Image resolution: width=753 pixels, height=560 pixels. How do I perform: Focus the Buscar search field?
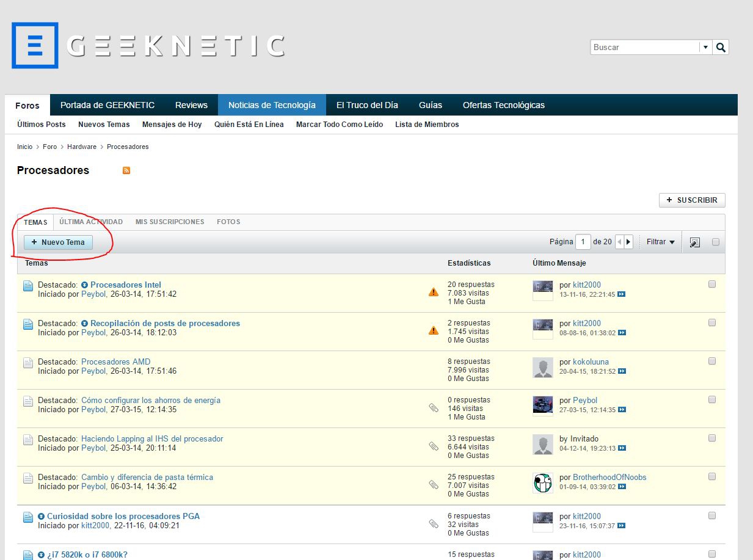coord(645,47)
